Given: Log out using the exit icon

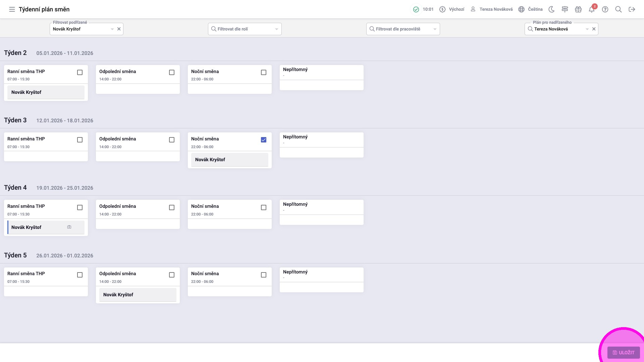Looking at the screenshot, I should [632, 9].
